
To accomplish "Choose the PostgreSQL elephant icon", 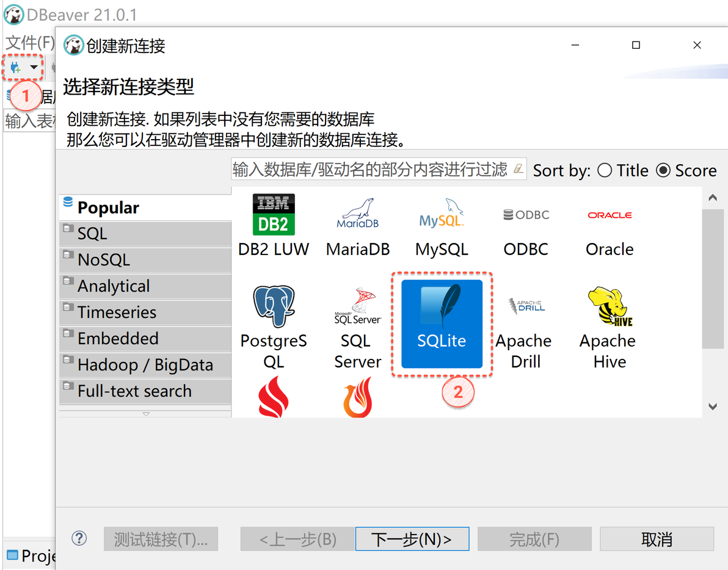I will pyautogui.click(x=274, y=306).
